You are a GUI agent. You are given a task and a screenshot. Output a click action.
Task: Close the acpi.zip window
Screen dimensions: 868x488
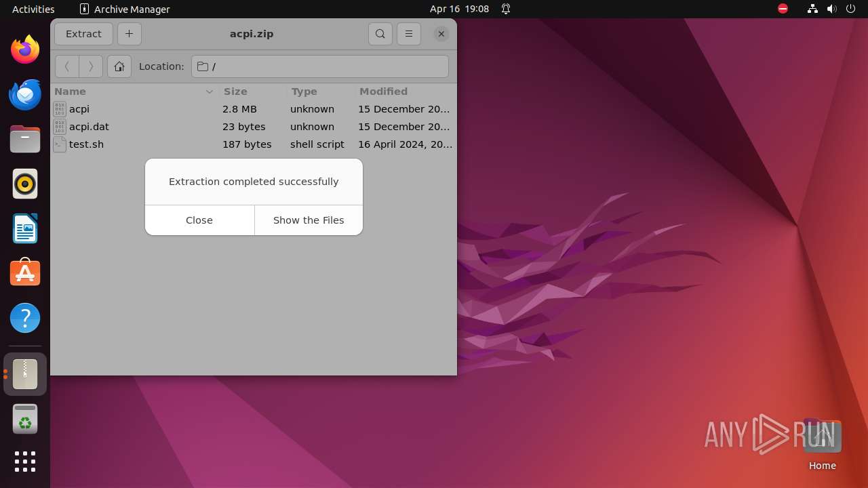click(441, 34)
